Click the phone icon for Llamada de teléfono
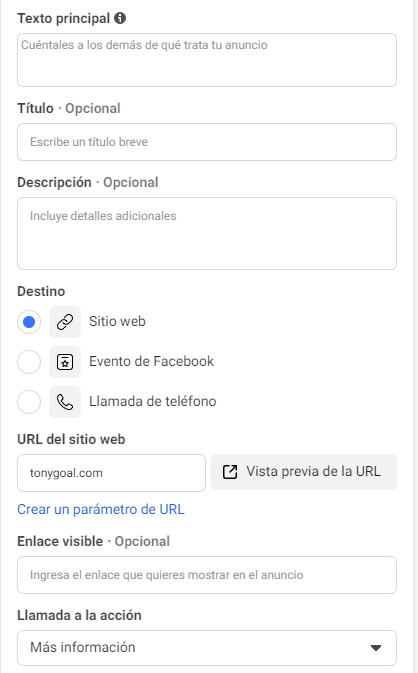Screen dimensions: 418x673 pyautogui.click(x=65, y=402)
